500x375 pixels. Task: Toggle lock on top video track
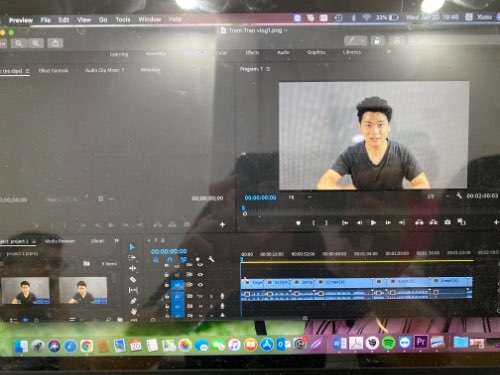(167, 265)
